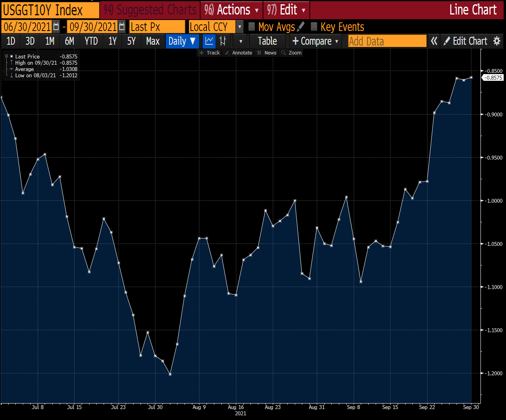Click the Edit Chart button

click(466, 41)
